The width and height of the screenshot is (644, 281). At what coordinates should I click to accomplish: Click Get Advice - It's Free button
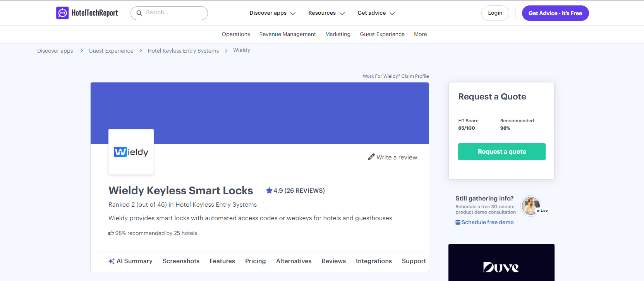(x=555, y=13)
